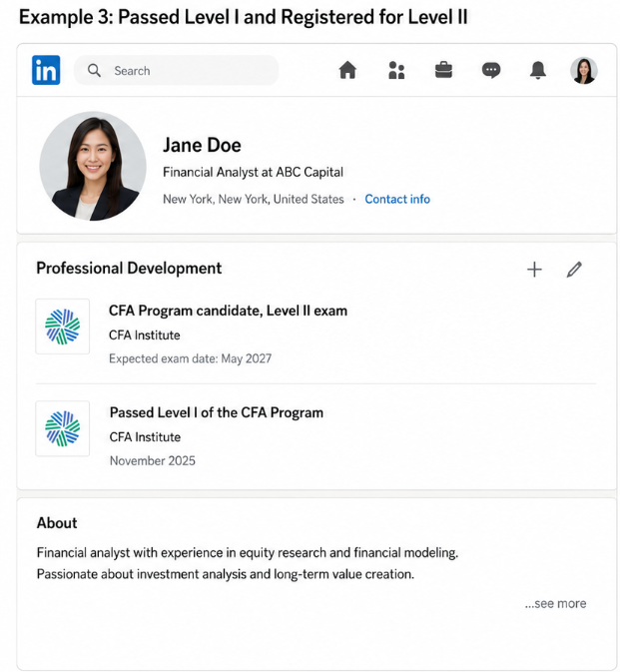Open the Jobs briefcase icon
Screen dimensions: 620x672
coord(443,70)
